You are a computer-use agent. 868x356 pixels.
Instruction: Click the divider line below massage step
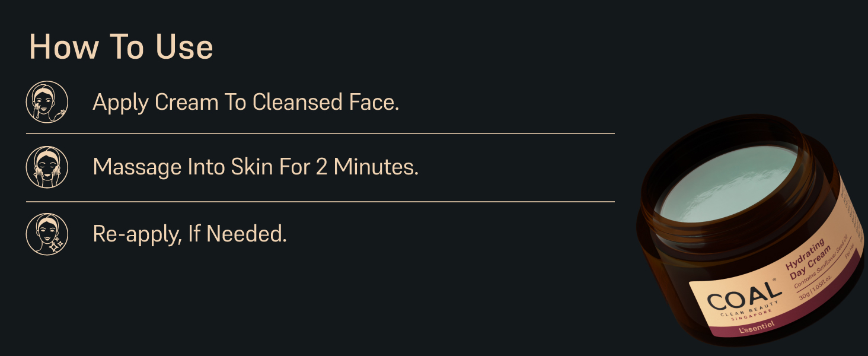pos(320,202)
